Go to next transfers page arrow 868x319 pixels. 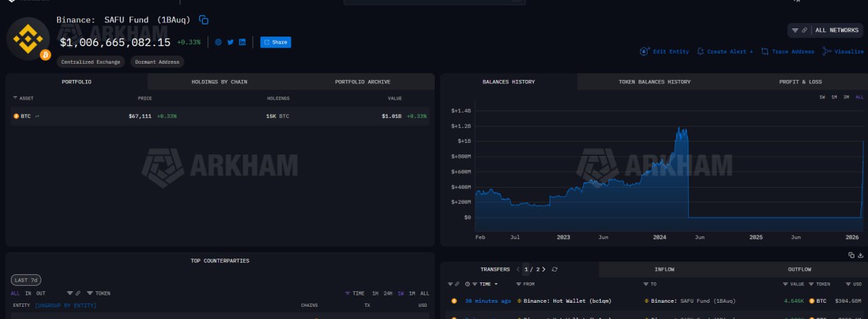point(543,270)
